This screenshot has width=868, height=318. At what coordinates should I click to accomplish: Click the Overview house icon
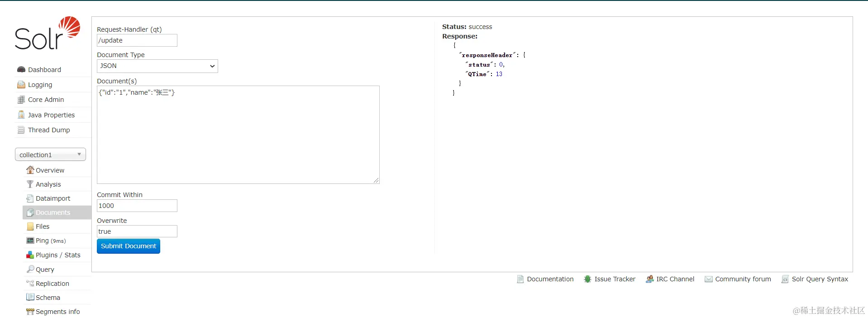coord(30,170)
